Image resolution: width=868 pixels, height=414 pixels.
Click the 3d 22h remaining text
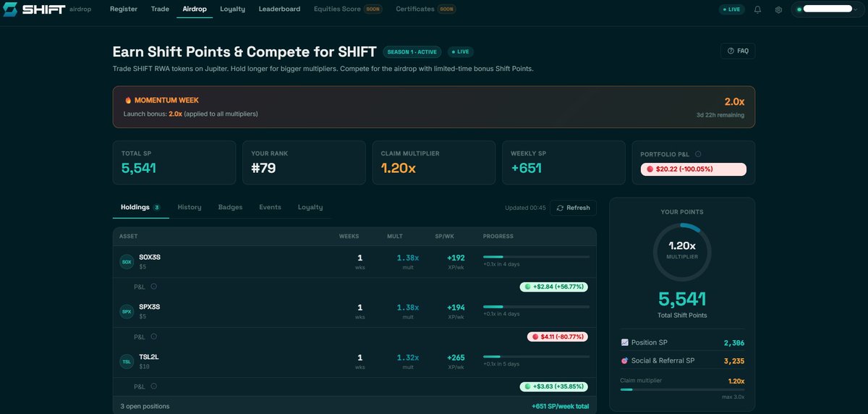[x=720, y=114]
